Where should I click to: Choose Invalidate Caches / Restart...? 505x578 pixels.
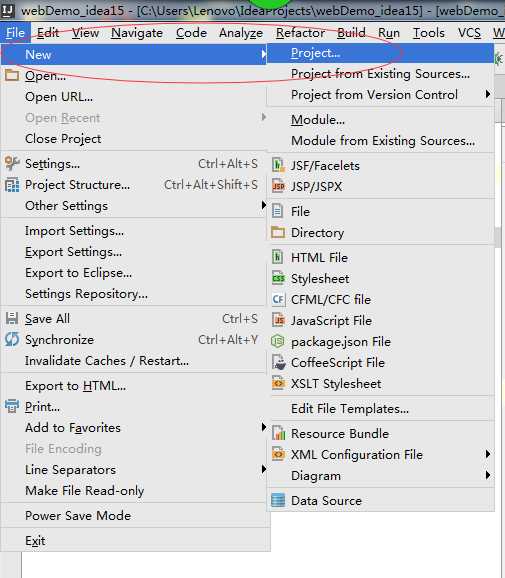click(x=107, y=361)
